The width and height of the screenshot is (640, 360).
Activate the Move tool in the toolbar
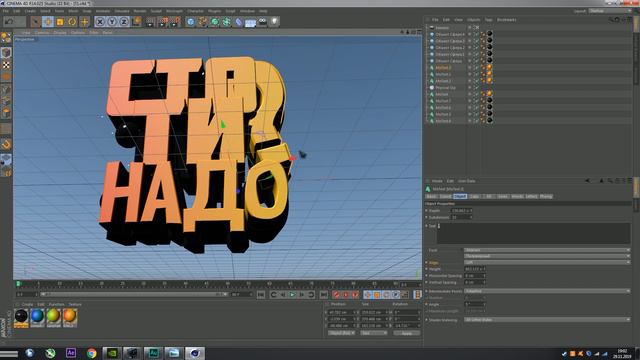coord(48,22)
